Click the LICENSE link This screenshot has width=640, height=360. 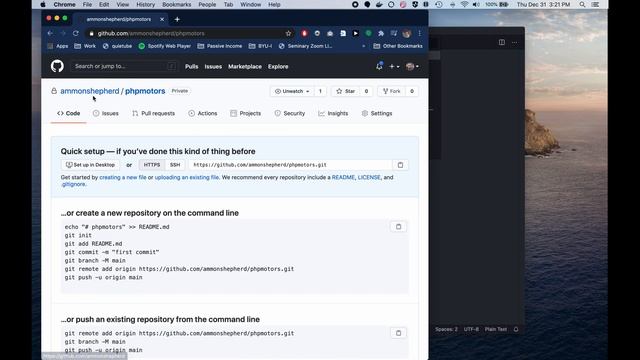(x=369, y=177)
